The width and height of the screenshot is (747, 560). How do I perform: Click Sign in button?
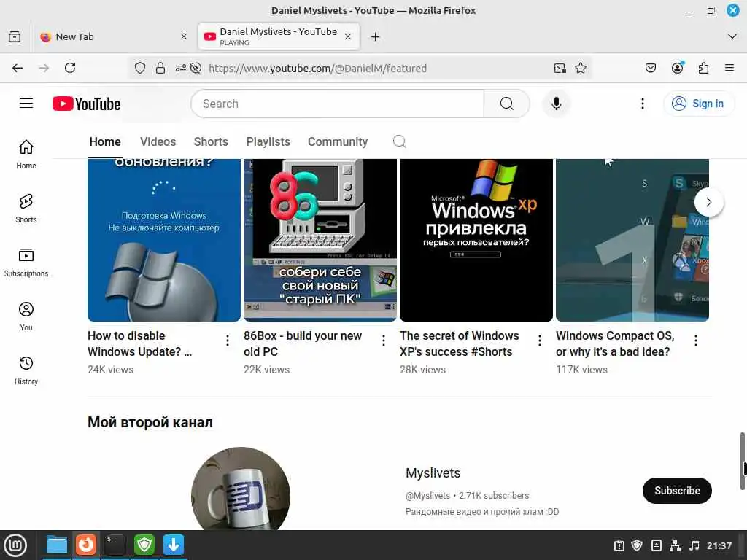[x=698, y=104]
